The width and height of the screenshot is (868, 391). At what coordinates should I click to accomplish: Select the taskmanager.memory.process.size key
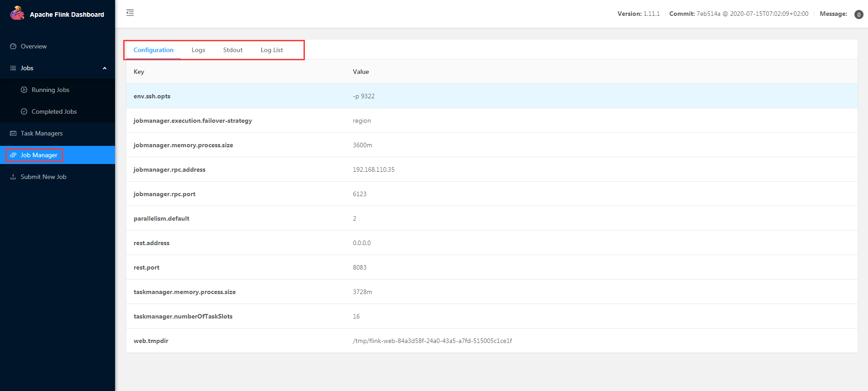[x=185, y=292]
